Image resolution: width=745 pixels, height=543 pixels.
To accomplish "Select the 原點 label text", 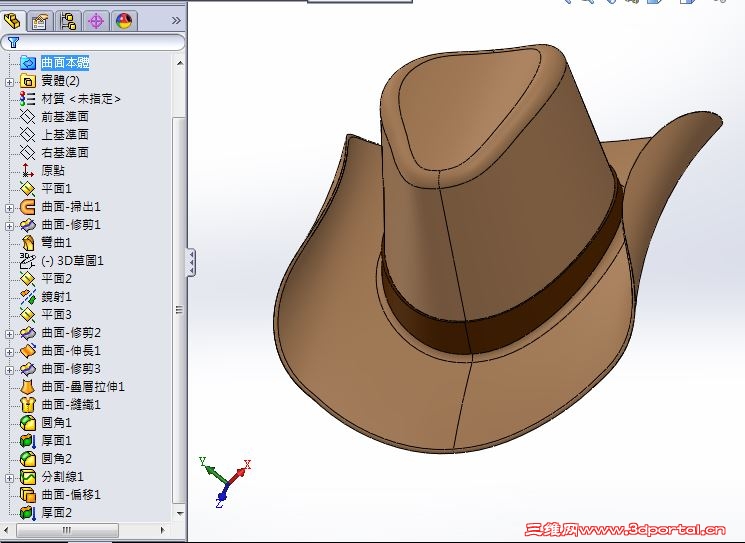I will [53, 171].
